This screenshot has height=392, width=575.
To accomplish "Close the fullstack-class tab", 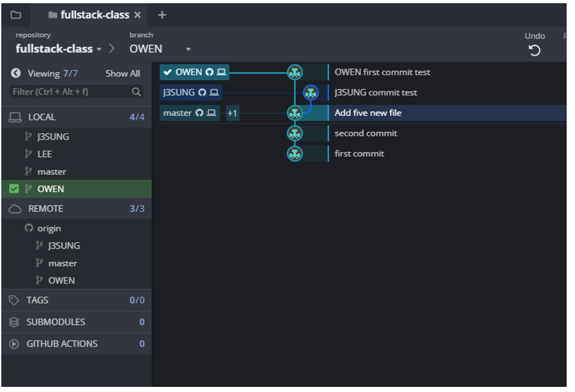I will tap(138, 15).
